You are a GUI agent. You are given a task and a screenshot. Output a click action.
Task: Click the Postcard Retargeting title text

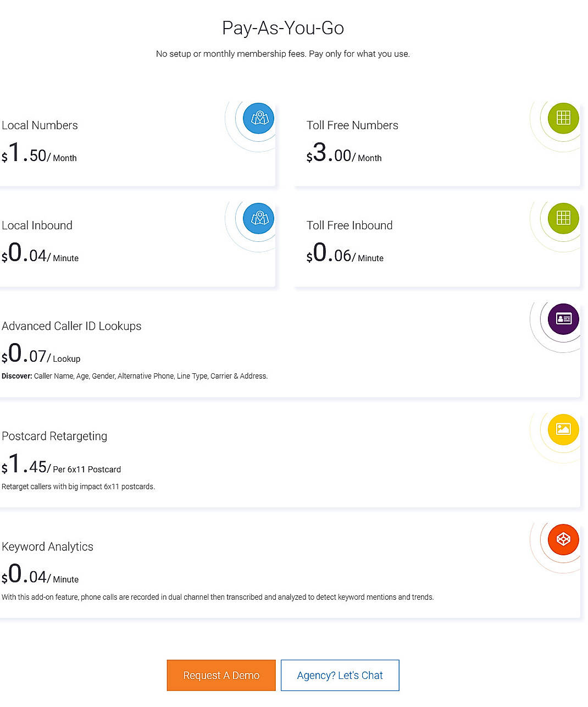(54, 436)
